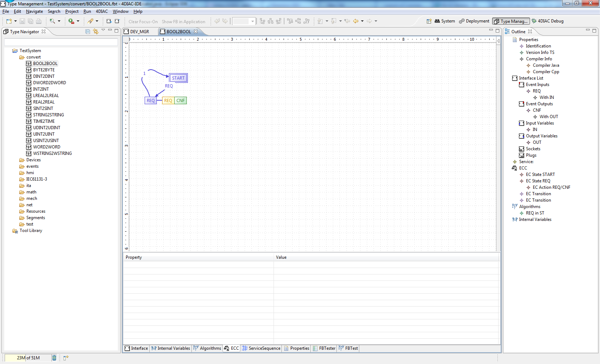Click the Redo arrow in toolbar
This screenshot has width=600, height=364.
[x=225, y=21]
